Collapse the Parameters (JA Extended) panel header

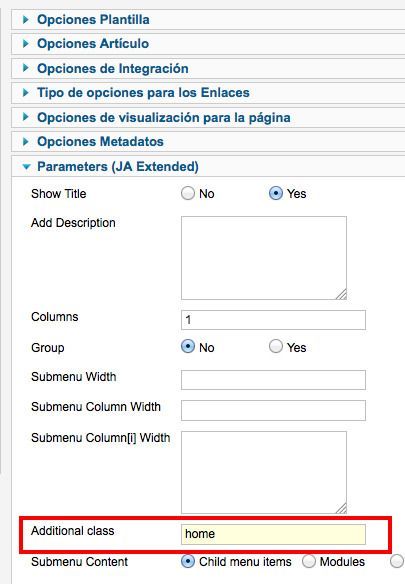click(118, 166)
